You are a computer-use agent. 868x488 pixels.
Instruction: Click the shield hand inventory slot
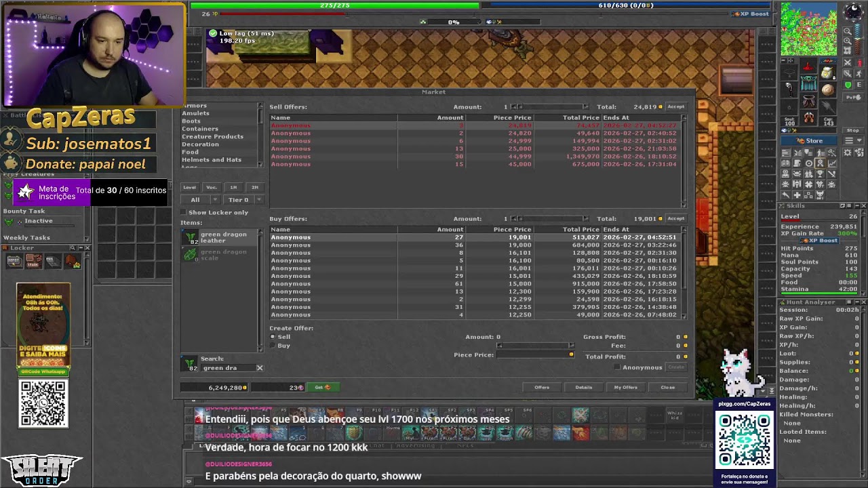[x=827, y=90]
